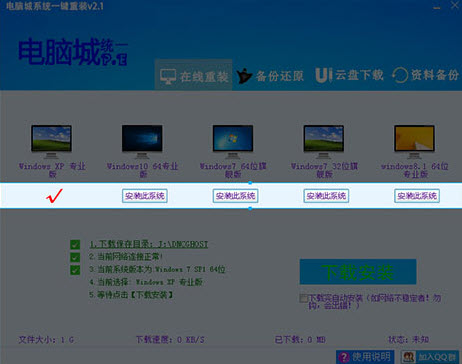
Task: Click the Windows XP 专业版 monitor thumbnail
Action: coord(51,141)
